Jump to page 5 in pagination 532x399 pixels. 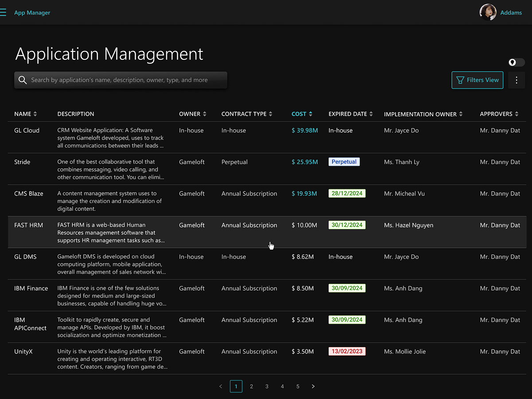pyautogui.click(x=298, y=387)
